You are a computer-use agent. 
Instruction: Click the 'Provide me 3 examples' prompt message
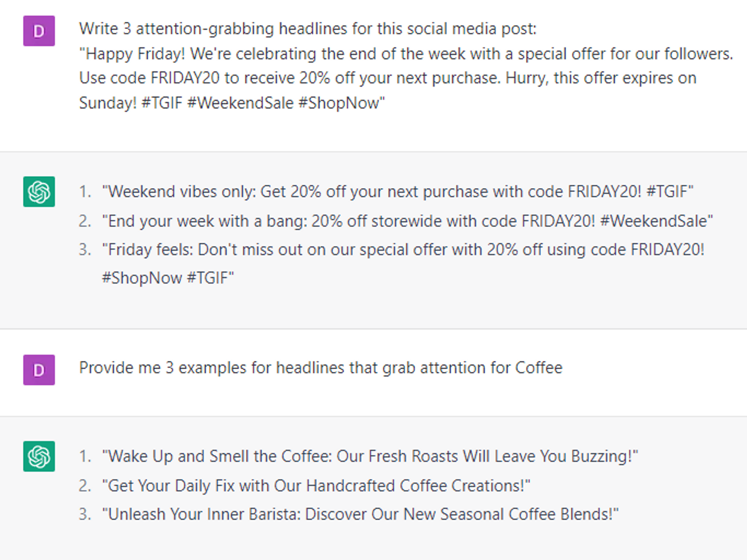coord(321,368)
